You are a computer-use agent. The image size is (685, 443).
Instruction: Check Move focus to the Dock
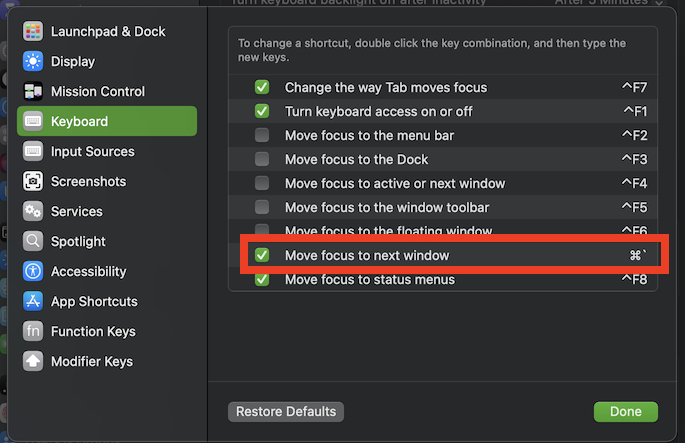tap(262, 159)
